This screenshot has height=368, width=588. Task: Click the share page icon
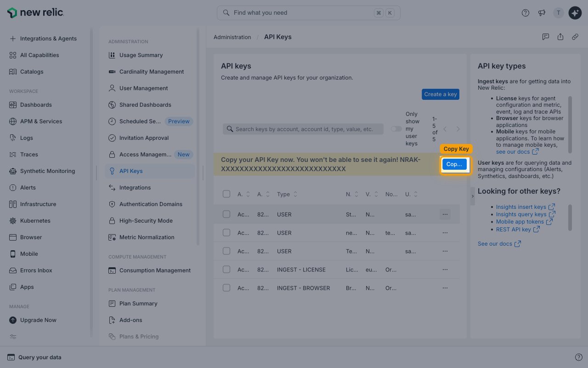coord(560,37)
